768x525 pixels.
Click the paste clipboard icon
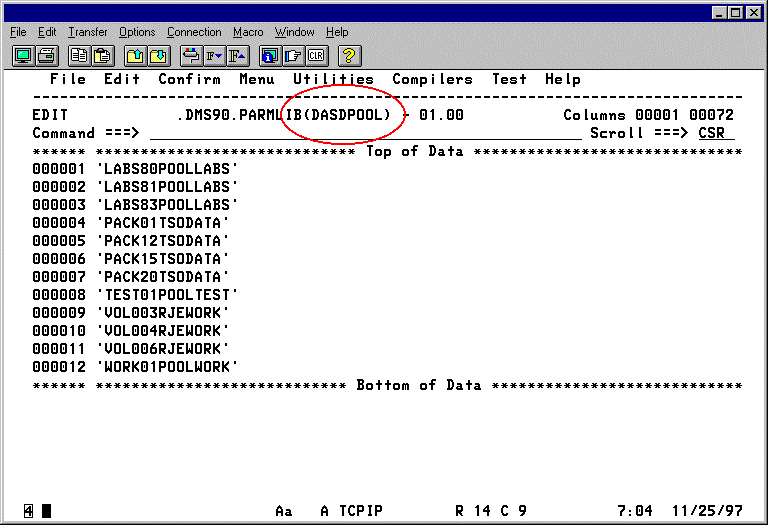[102, 55]
